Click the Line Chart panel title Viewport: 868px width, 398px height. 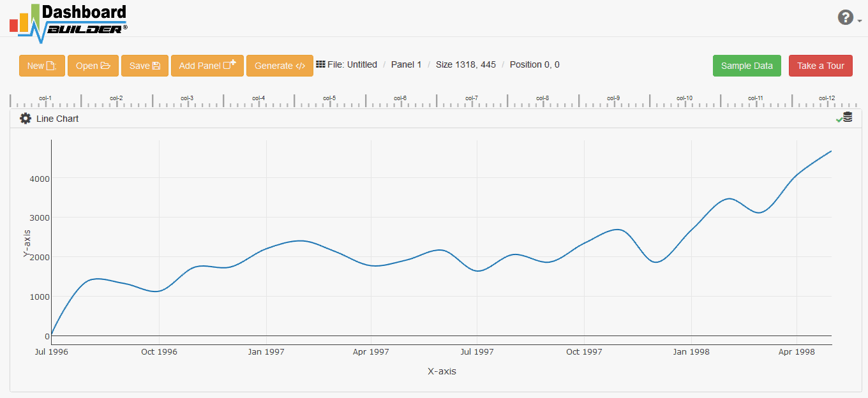[57, 119]
